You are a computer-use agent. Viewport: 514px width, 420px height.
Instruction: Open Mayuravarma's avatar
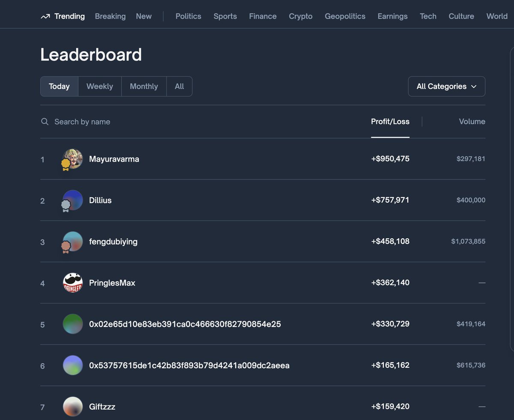coord(73,159)
